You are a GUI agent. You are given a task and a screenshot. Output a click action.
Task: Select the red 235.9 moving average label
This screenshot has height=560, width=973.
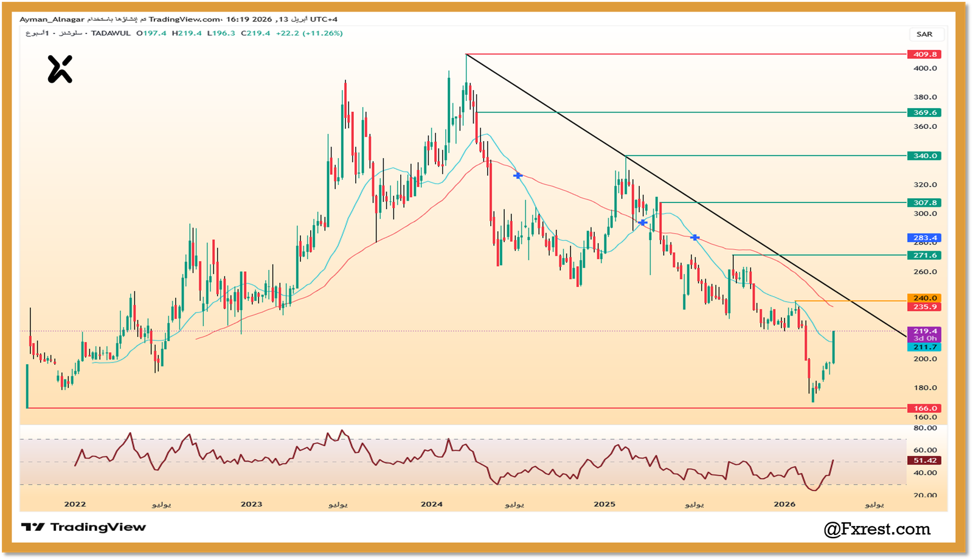(x=924, y=307)
